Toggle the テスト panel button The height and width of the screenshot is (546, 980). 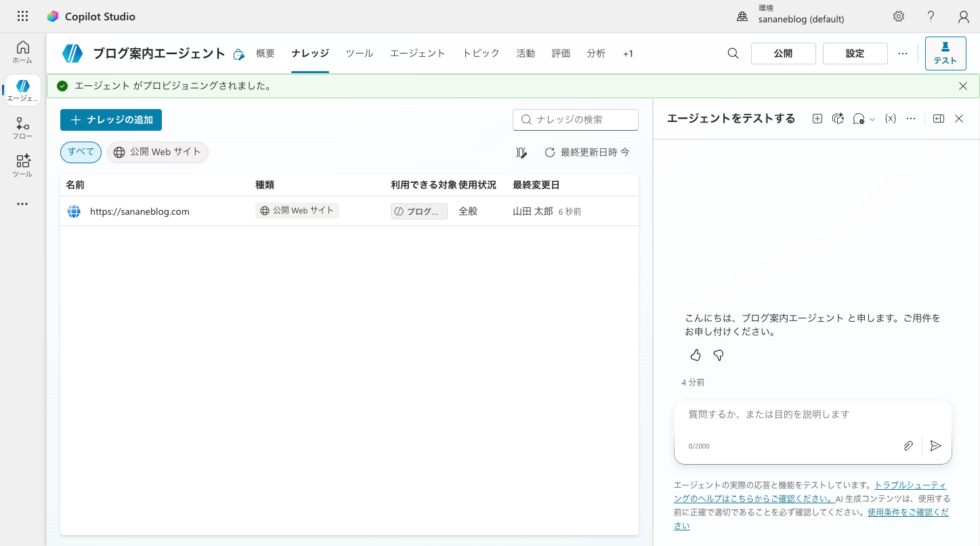945,54
